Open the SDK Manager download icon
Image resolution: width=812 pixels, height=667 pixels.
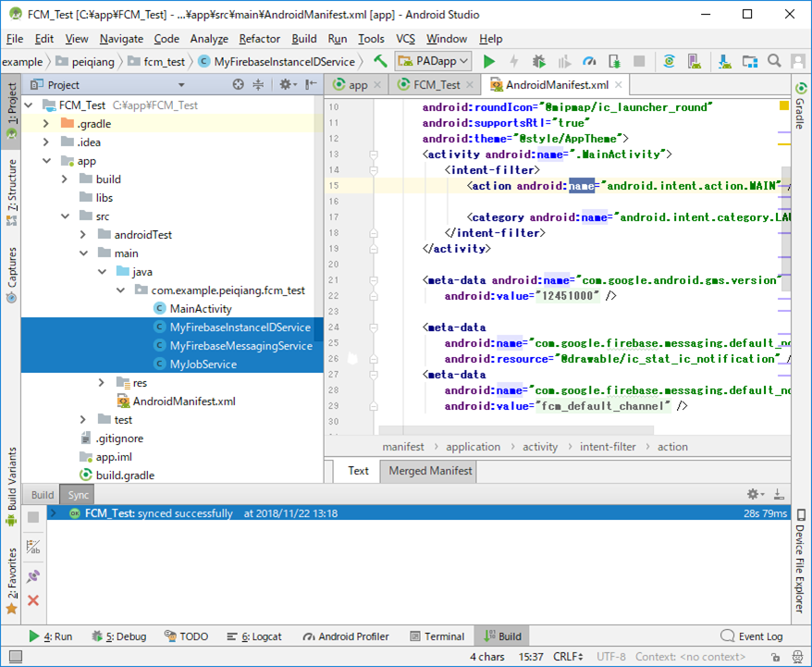724,61
